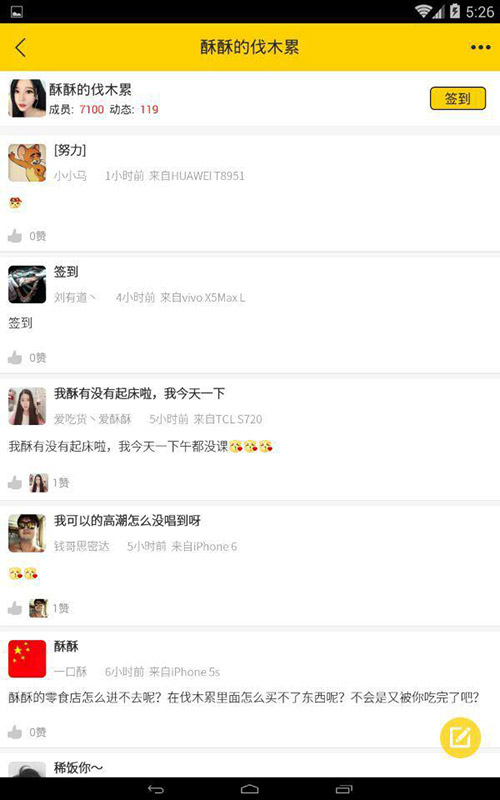Open the group avatar beside 酥酥的伐木累
Image resolution: width=500 pixels, height=800 pixels.
click(x=27, y=98)
